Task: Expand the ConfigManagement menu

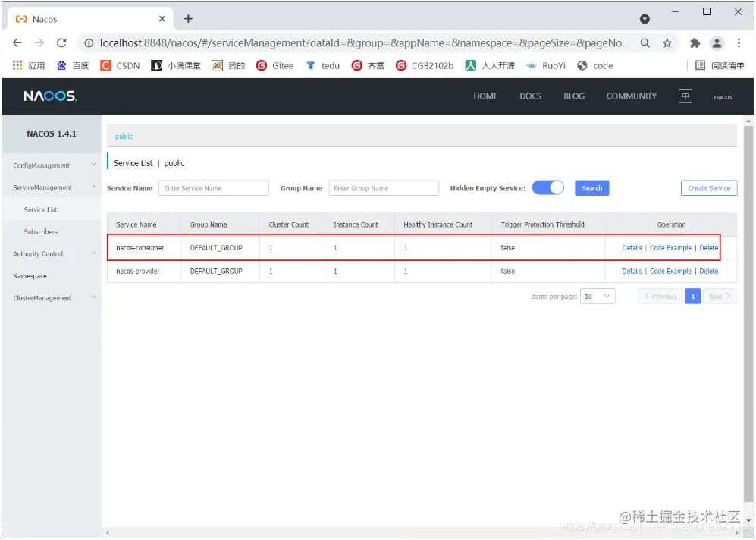Action: pyautogui.click(x=54, y=165)
